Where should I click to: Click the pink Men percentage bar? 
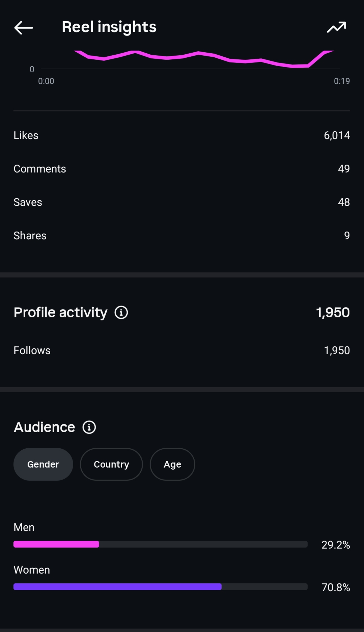pos(56,544)
